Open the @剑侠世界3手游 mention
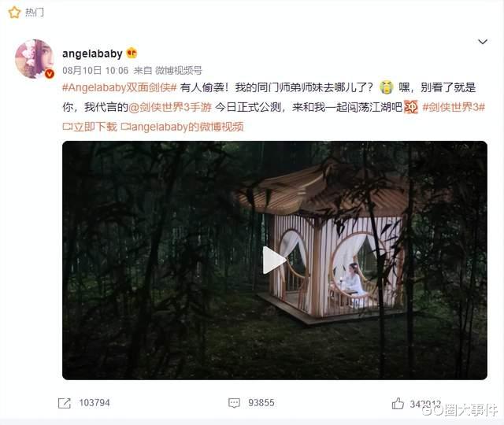504x425 pixels. click(170, 107)
